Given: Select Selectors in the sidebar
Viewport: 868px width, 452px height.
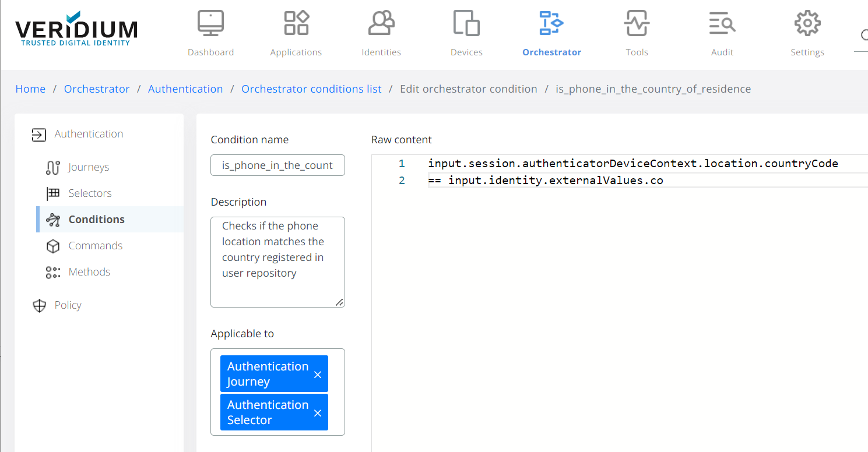Looking at the screenshot, I should click(90, 193).
